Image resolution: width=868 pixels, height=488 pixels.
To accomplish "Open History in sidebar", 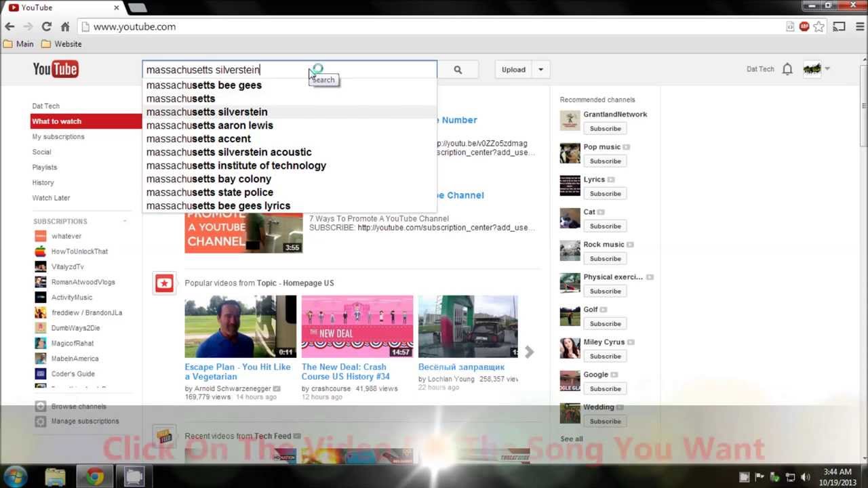I will coord(43,182).
